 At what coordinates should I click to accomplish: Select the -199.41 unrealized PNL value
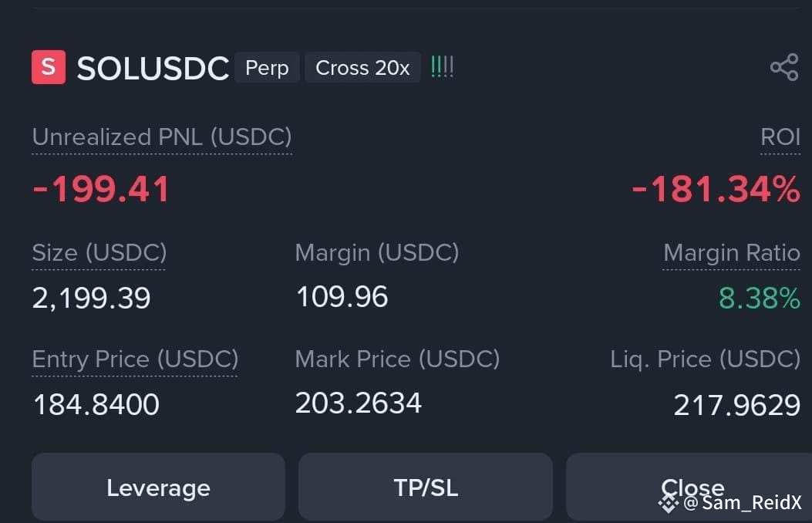[x=101, y=188]
